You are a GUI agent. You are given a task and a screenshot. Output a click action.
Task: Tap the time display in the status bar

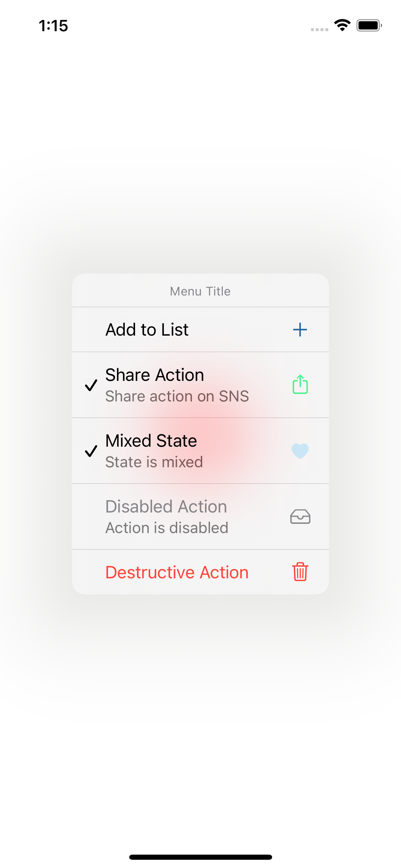[53, 26]
